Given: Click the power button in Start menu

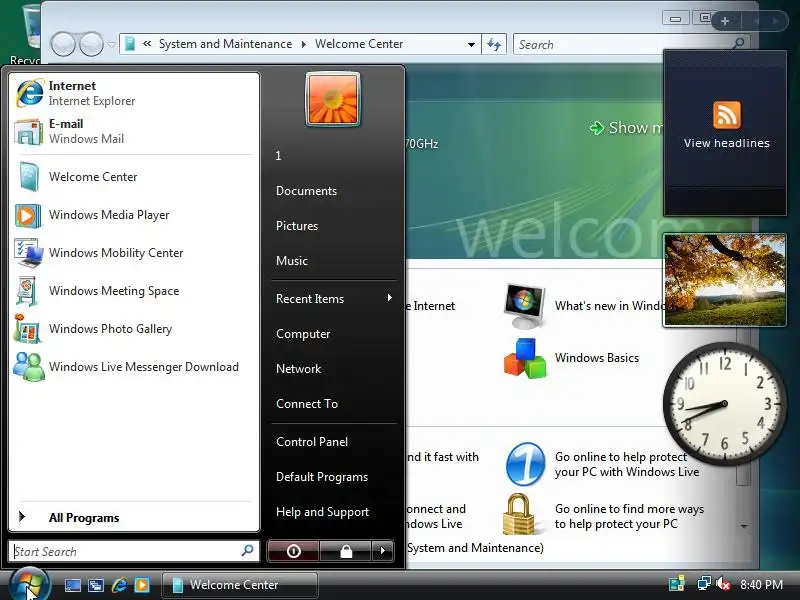Looking at the screenshot, I should click(293, 551).
